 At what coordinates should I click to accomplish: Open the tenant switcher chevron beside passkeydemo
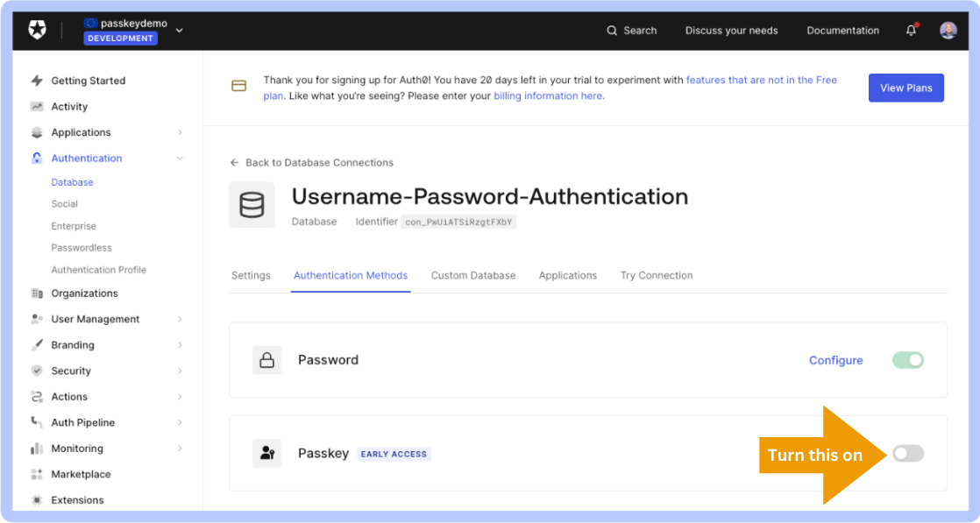(180, 30)
